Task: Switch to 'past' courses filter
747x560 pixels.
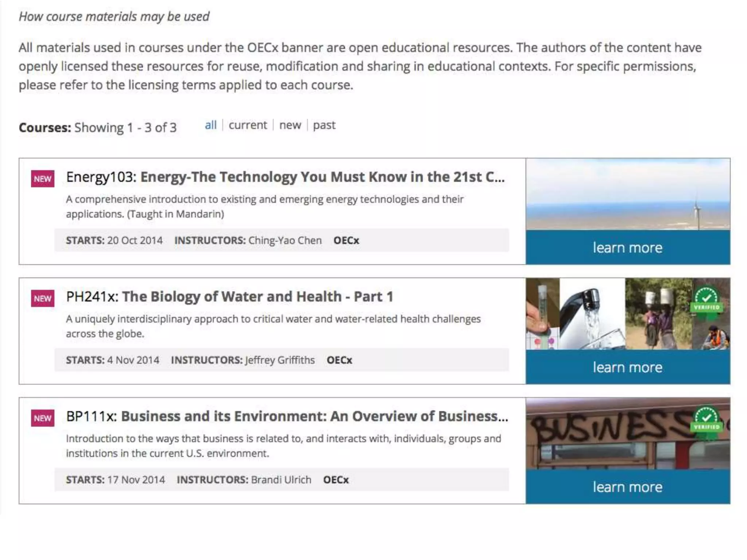Action: click(x=324, y=125)
